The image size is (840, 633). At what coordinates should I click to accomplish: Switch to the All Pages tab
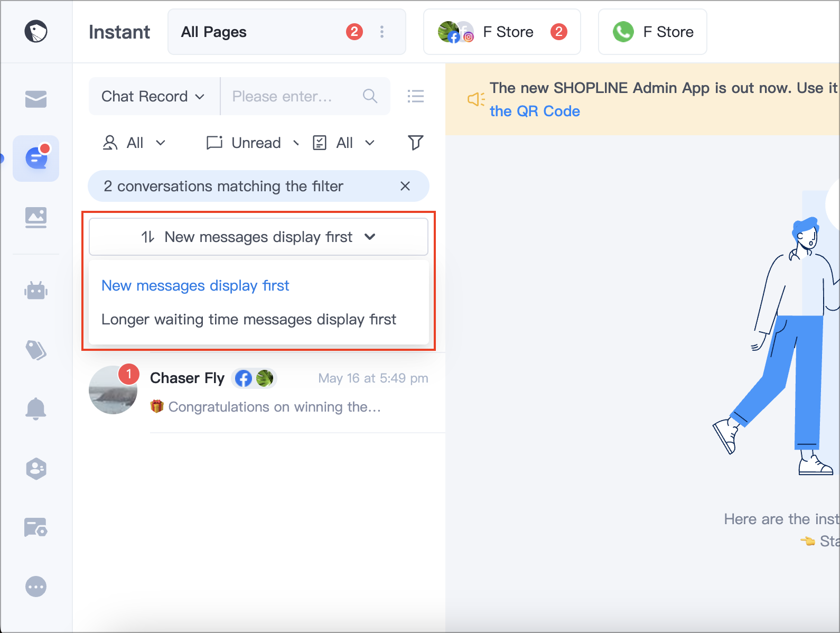click(x=287, y=32)
